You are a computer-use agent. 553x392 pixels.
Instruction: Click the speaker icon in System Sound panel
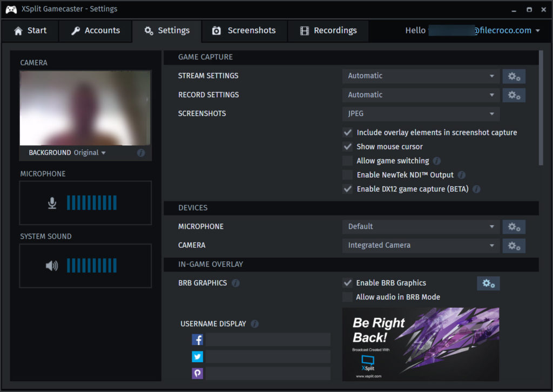[52, 266]
